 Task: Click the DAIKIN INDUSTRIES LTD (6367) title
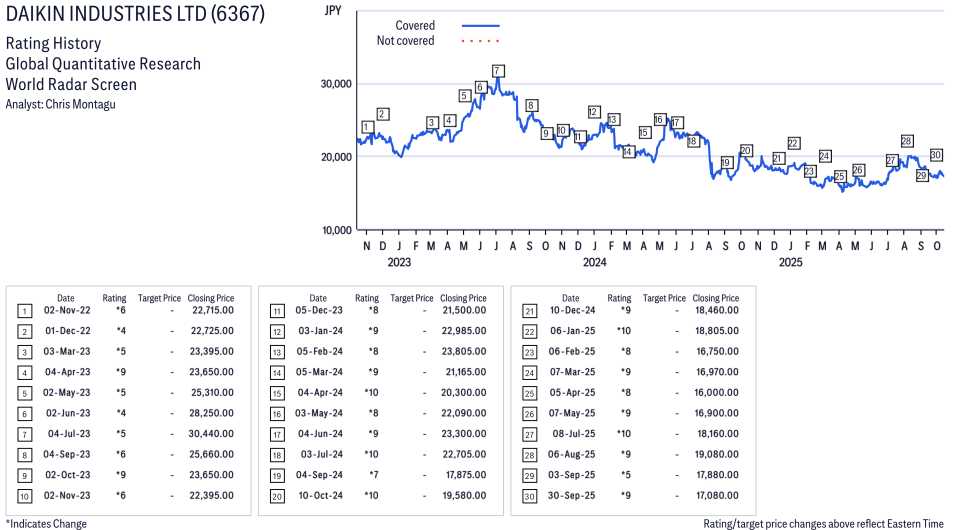point(142,16)
